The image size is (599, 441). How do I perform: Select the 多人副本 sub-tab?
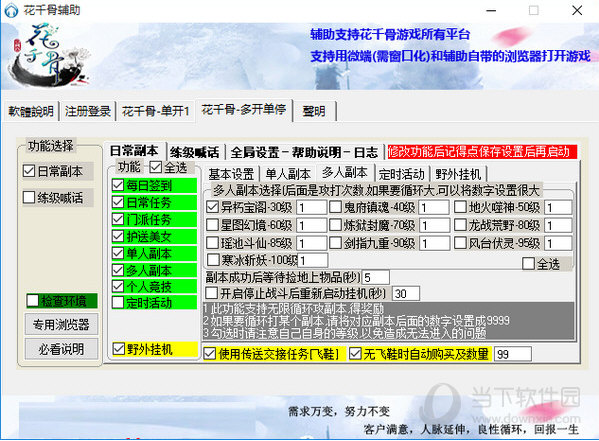[345, 172]
